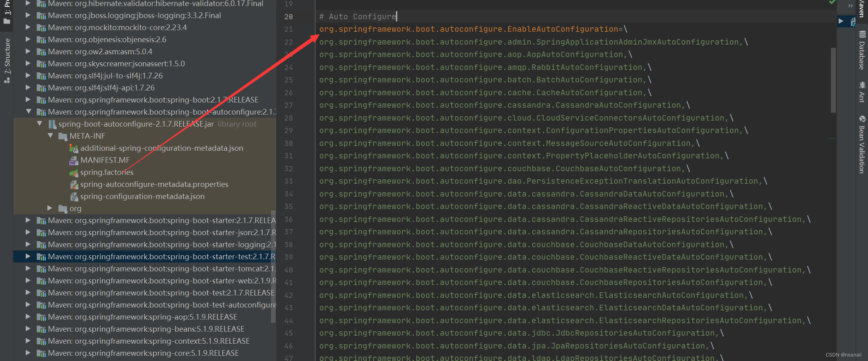This screenshot has height=361, width=868.
Task: Select Maven spring-boot-starter-json row
Action: (x=145, y=232)
